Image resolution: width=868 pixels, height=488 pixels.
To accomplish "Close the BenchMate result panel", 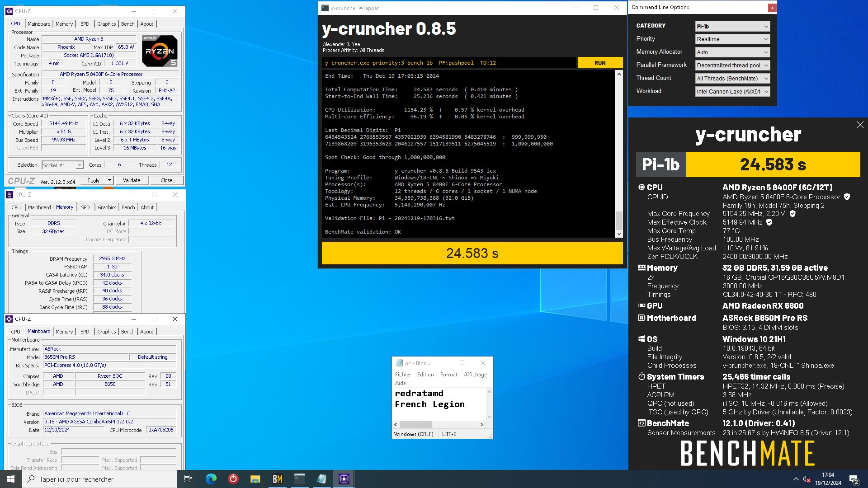I will point(860,125).
